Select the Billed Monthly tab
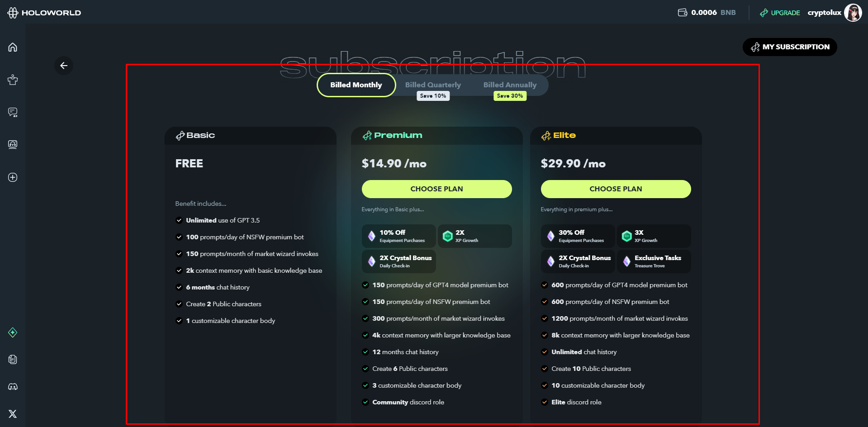The height and width of the screenshot is (427, 868). click(356, 85)
